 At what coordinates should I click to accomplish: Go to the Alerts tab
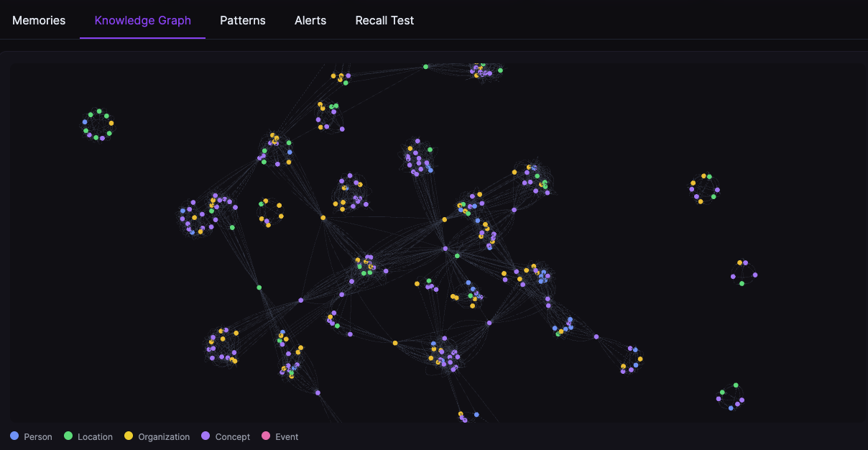pos(310,20)
